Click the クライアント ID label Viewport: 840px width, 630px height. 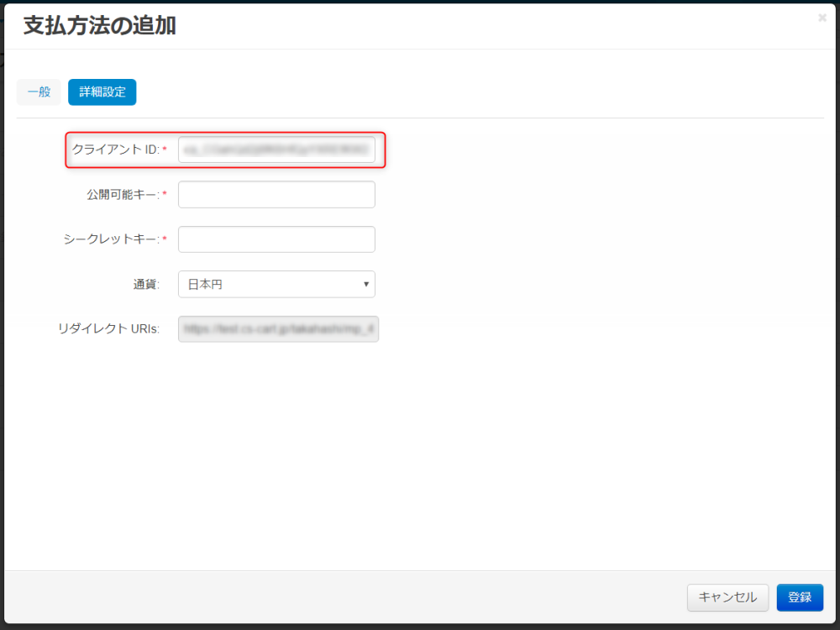(116, 150)
